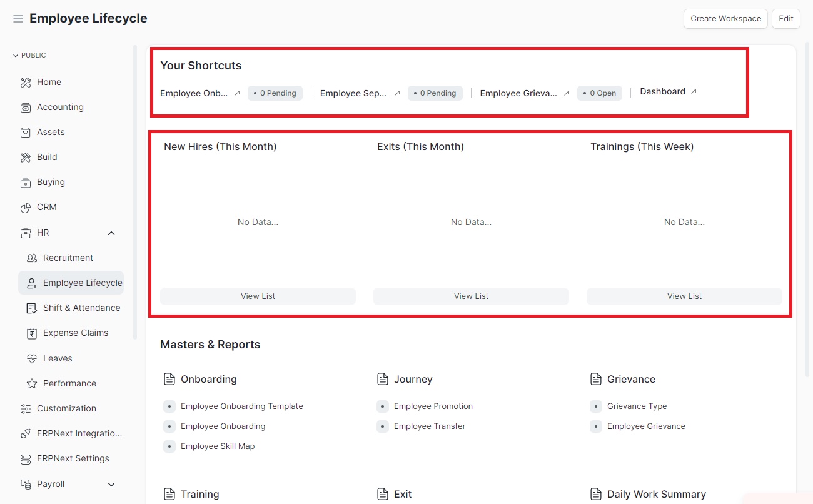Open the Accounting workspace icon
This screenshot has height=504, width=813.
(25, 107)
